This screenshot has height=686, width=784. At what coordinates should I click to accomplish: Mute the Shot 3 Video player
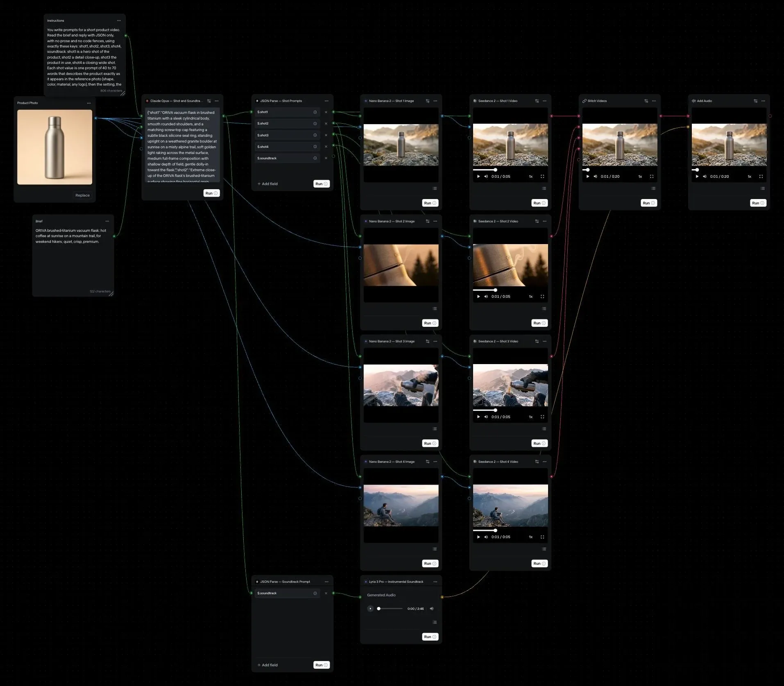[486, 417]
